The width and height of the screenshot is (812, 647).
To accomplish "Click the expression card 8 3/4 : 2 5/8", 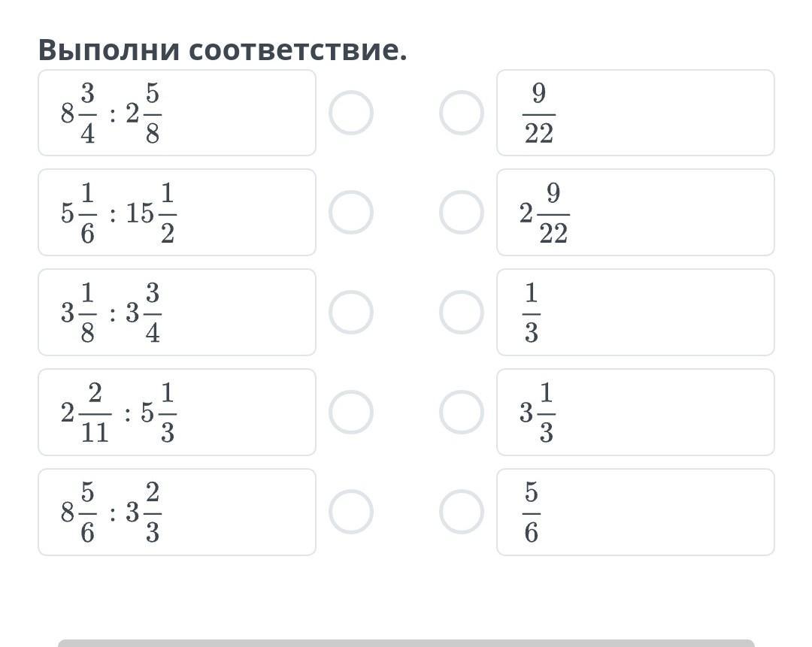I will pos(177,113).
